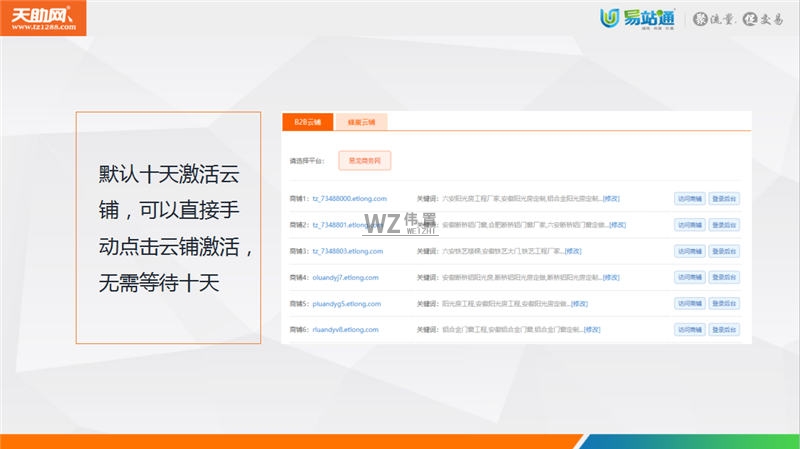Open the shop link oluandyj7.etlong.com
Viewport: 800px width, 449px height.
point(345,278)
